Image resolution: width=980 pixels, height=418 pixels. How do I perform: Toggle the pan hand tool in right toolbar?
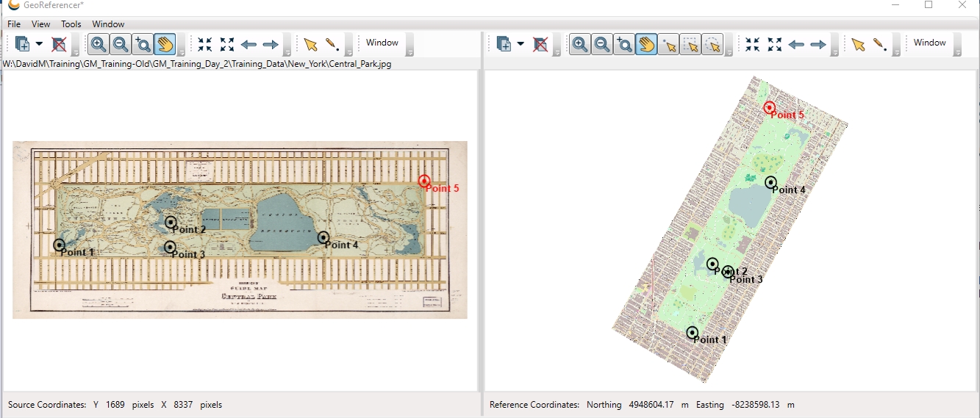pyautogui.click(x=646, y=45)
